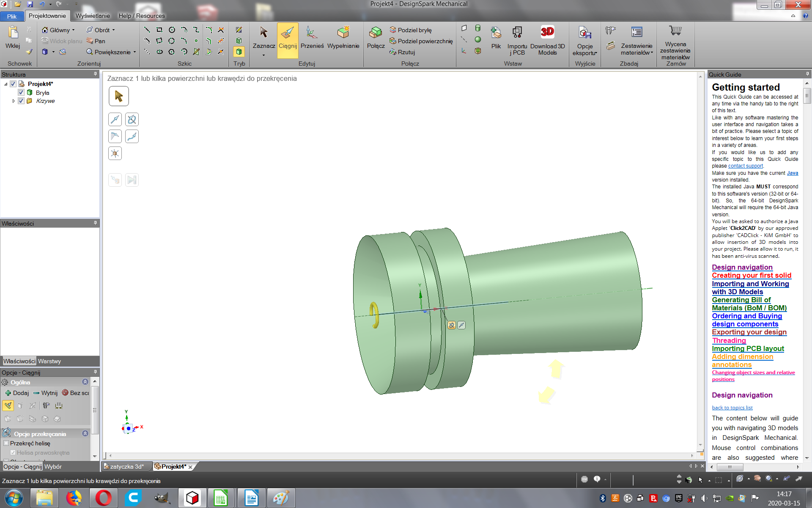The image size is (812, 508).
Task: Switch to the Warstwy panel tab
Action: (49, 361)
